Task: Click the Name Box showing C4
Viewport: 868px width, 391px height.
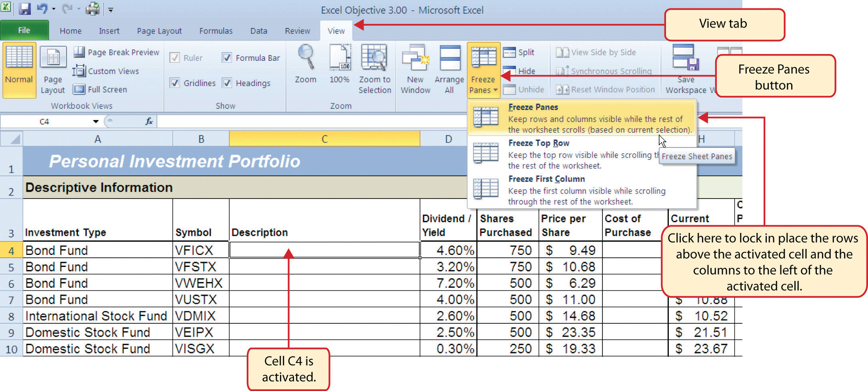Action: pos(45,121)
